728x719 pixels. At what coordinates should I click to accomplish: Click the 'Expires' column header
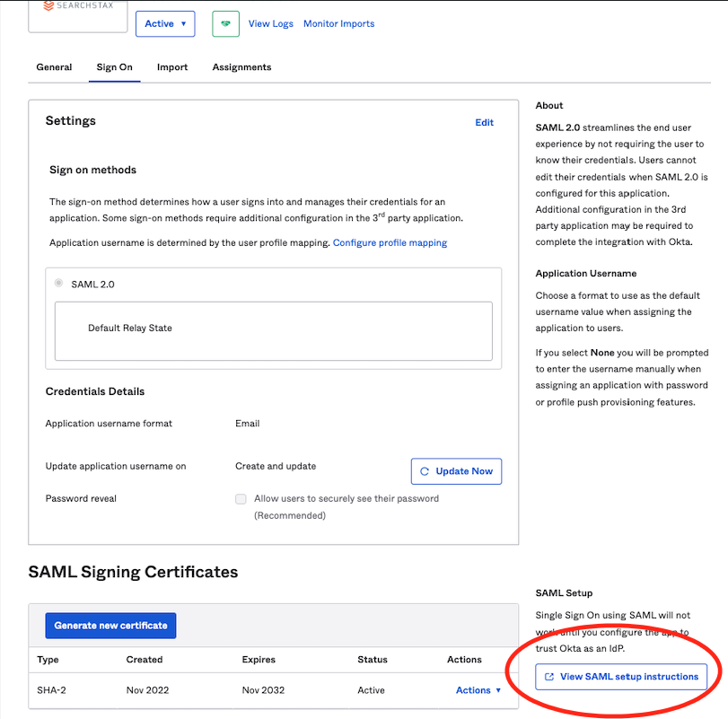click(x=259, y=660)
